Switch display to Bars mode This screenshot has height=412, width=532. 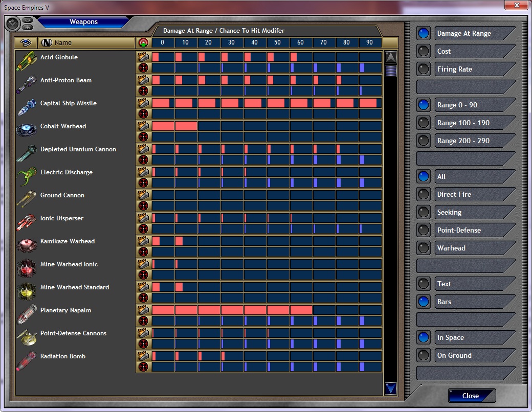424,302
